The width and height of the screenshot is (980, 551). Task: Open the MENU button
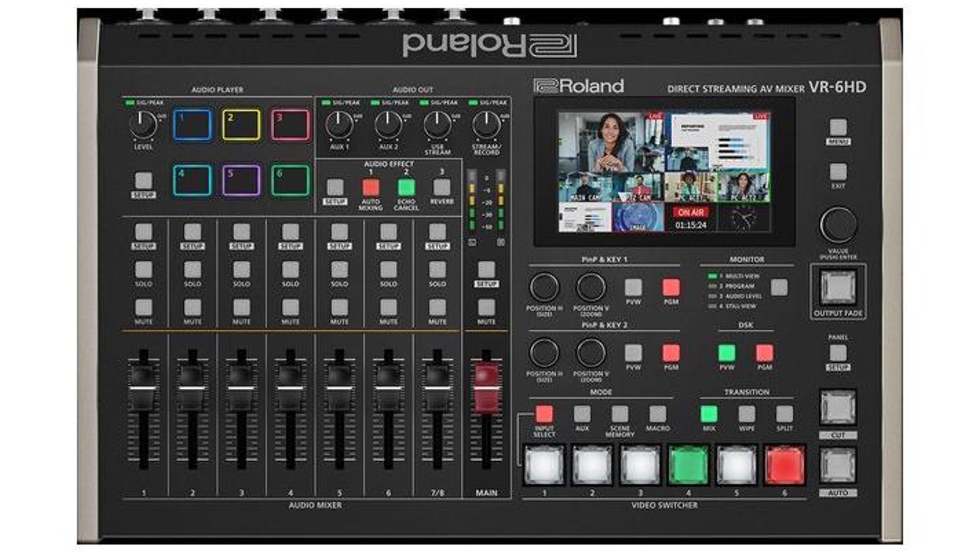point(838,127)
